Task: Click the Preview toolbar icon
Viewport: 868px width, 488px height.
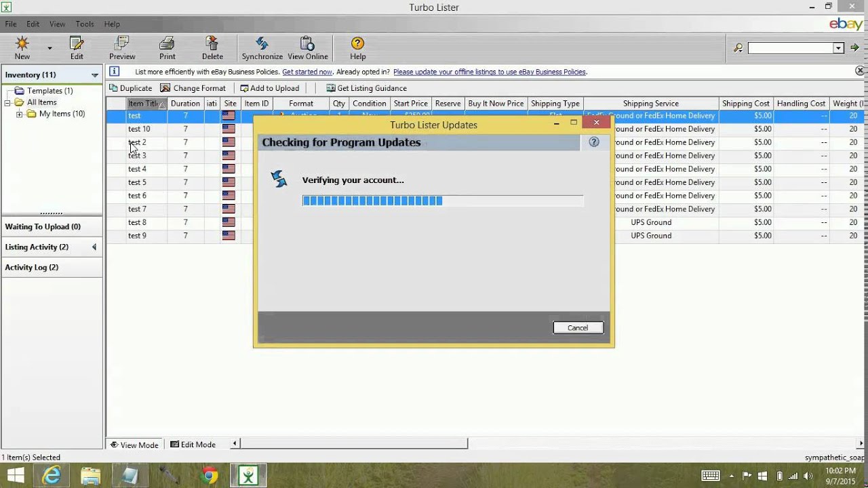Action: coord(122,48)
